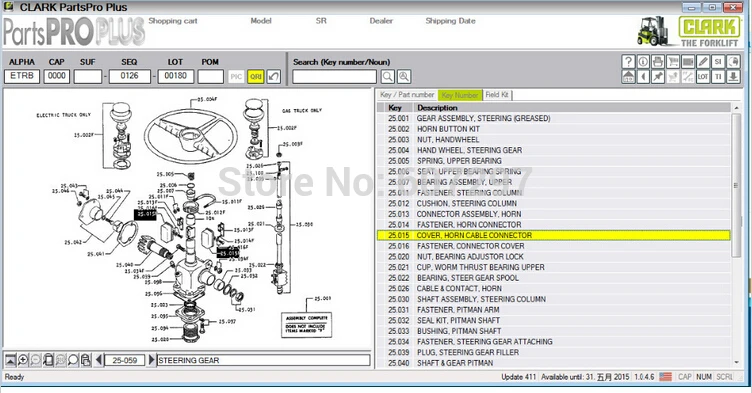Click the parts list scroll up arrow

click(x=736, y=107)
